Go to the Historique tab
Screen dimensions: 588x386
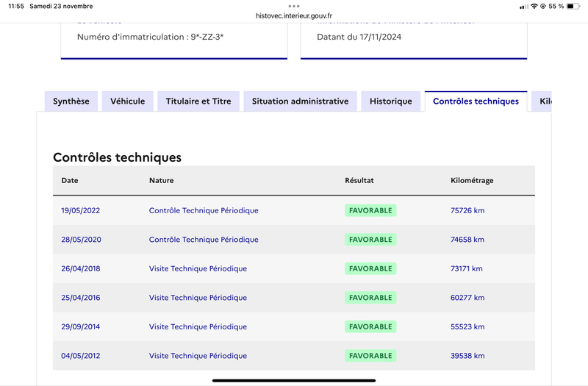pos(391,101)
